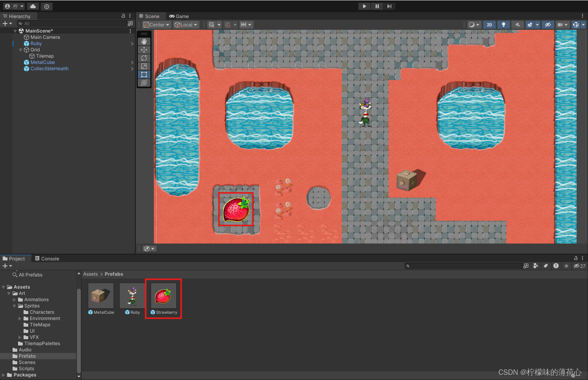Select the Strawberry prefab thumbnail

(163, 296)
